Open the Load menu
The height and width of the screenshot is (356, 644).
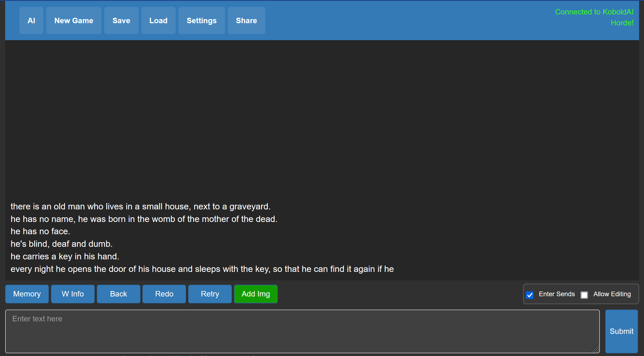pos(158,20)
